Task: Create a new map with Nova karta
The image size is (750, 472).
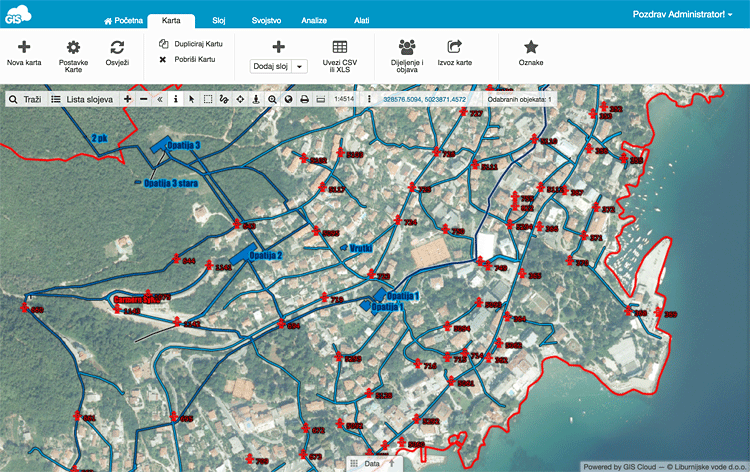Action: [24, 53]
